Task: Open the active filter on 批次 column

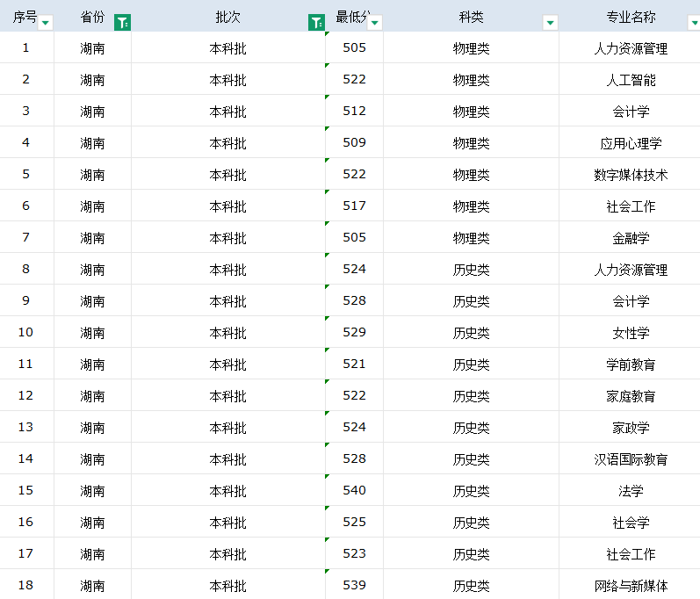Action: 316,22
